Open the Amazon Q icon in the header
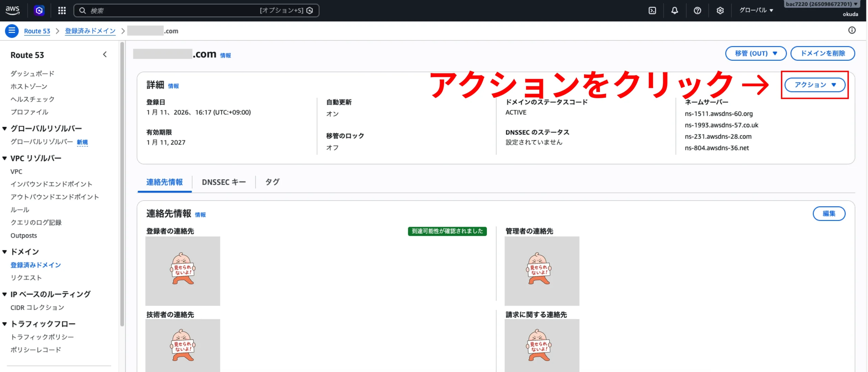Viewport: 868px width, 372px height. [x=39, y=11]
